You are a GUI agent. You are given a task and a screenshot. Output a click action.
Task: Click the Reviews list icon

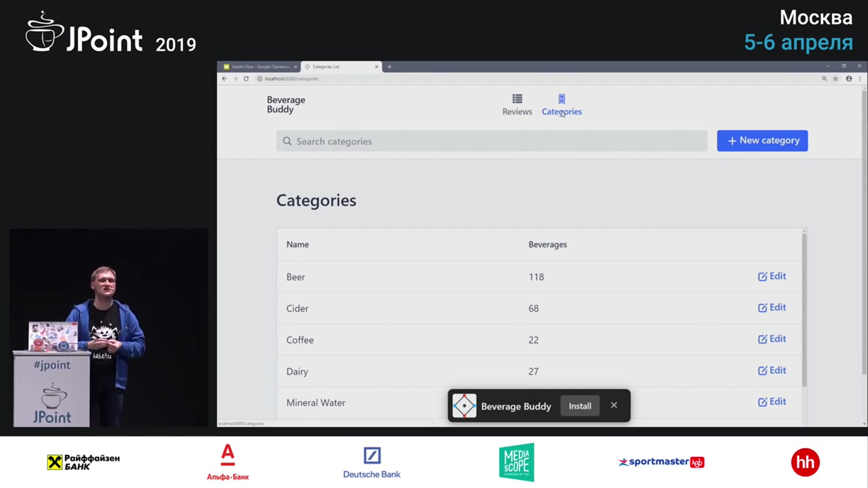pyautogui.click(x=517, y=99)
